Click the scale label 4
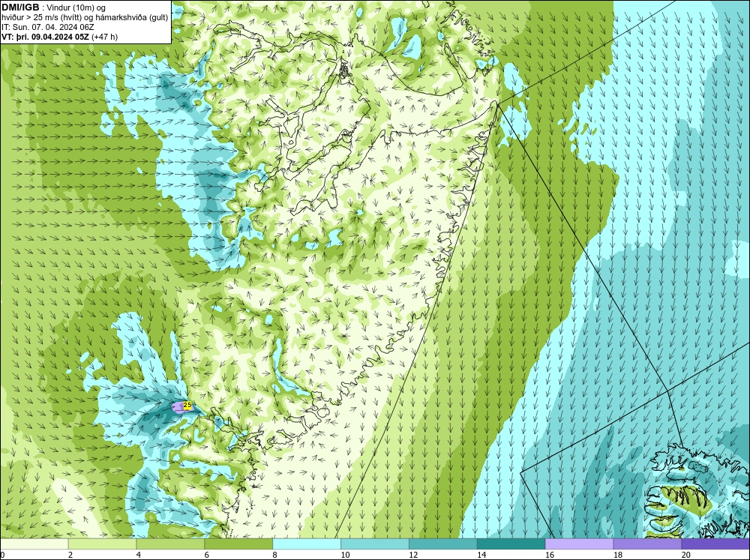The width and height of the screenshot is (750, 560). [139, 555]
